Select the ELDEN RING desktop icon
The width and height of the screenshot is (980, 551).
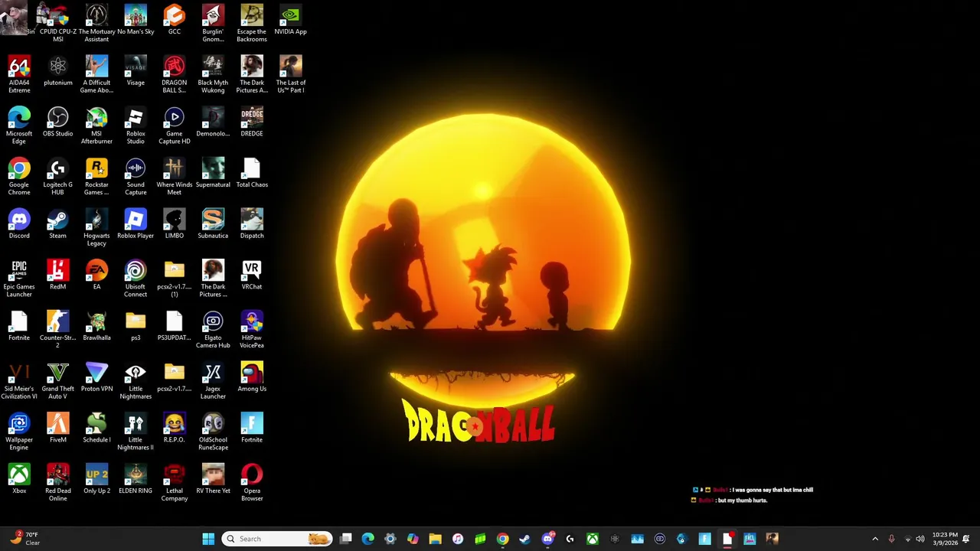click(x=136, y=480)
